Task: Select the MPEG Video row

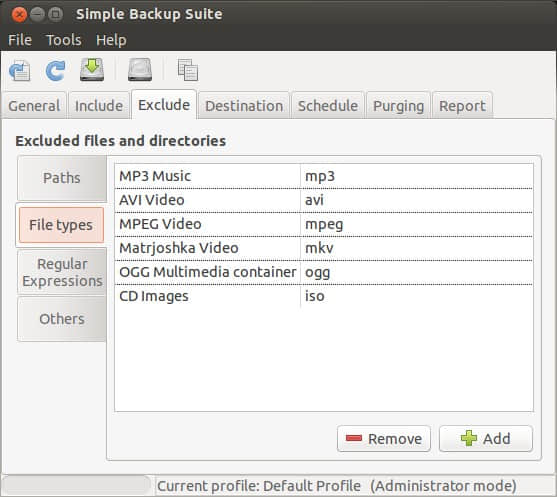Action: [324, 224]
